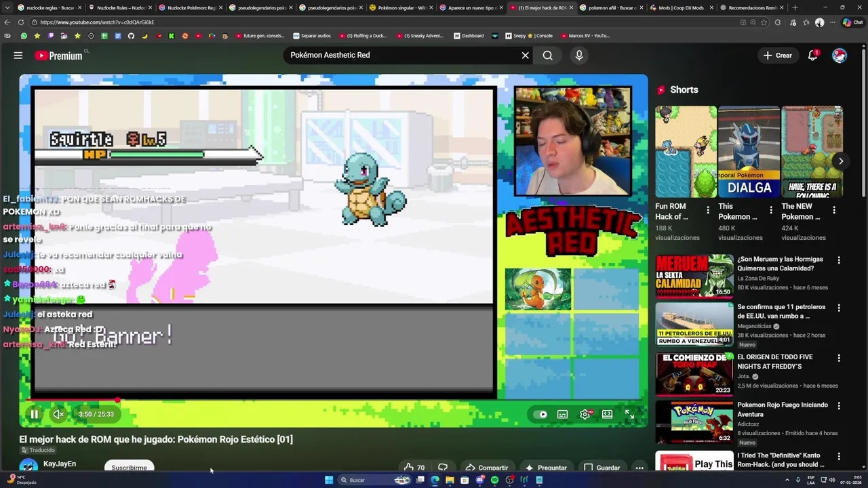This screenshot has height=488, width=868.
Task: Open options for 'Fun ROM Hack' short
Action: point(708,210)
